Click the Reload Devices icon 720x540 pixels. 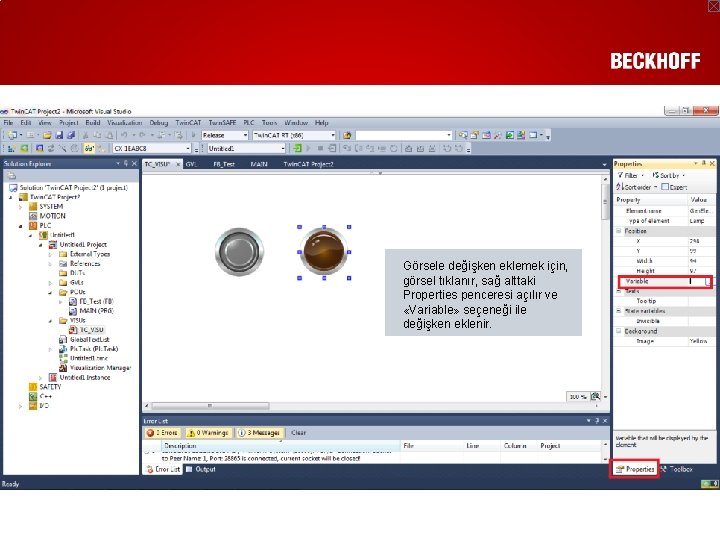pyautogui.click(x=51, y=148)
